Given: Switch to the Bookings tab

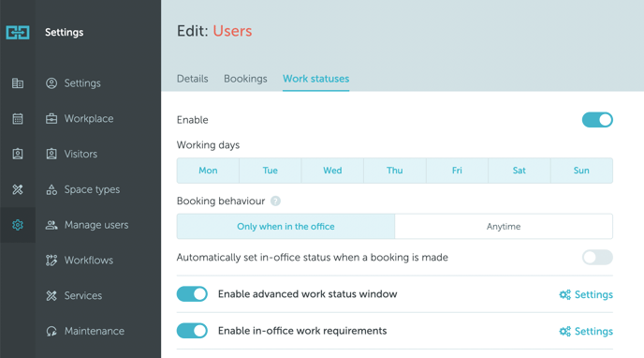Looking at the screenshot, I should click(x=245, y=79).
